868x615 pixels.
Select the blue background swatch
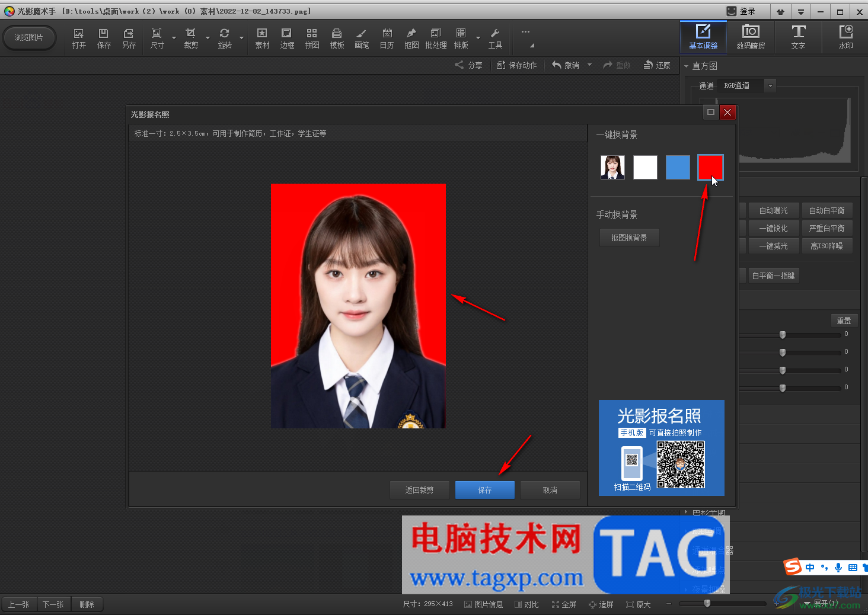(x=678, y=167)
